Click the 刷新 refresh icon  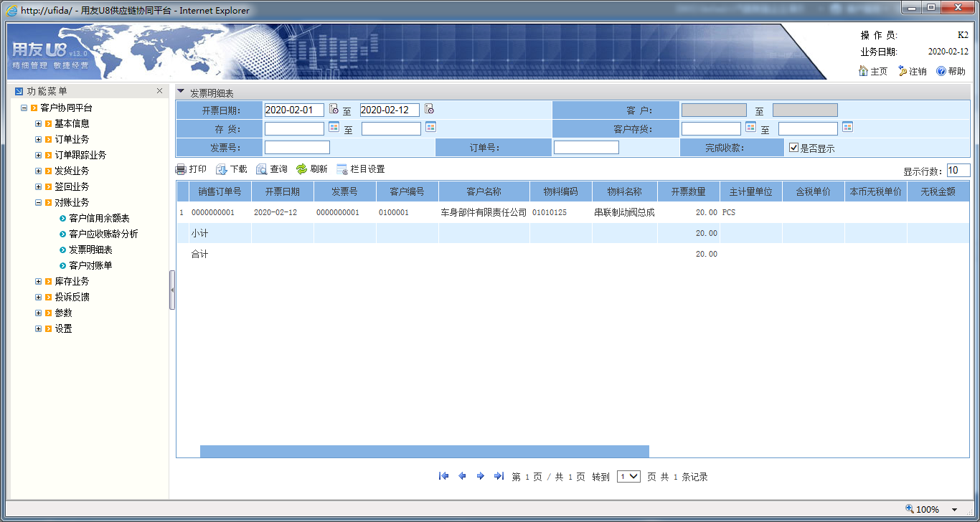[x=302, y=169]
